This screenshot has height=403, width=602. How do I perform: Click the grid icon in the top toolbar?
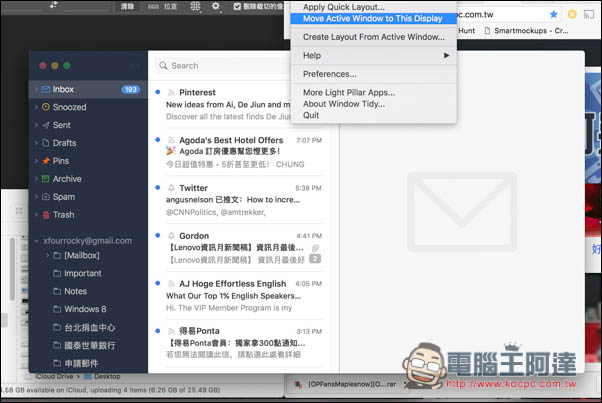[x=195, y=6]
